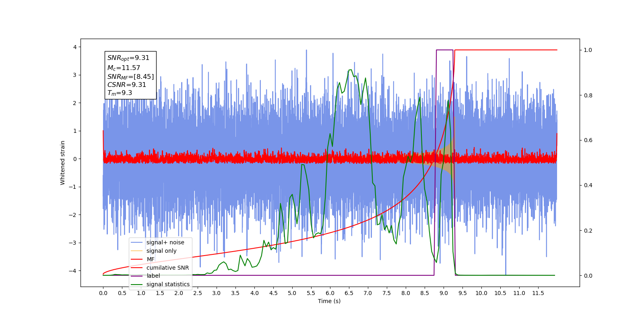Click the blue line sample for 'signal+ noise'

[137, 242]
